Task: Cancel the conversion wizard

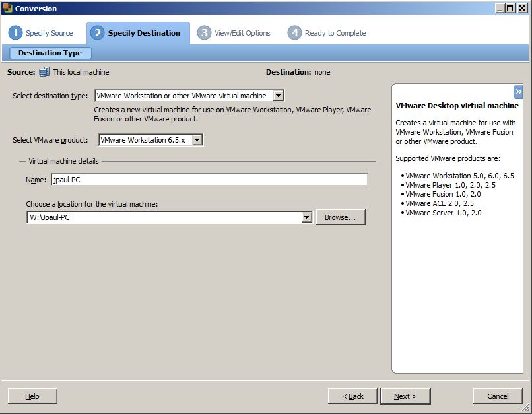Action: [x=498, y=396]
